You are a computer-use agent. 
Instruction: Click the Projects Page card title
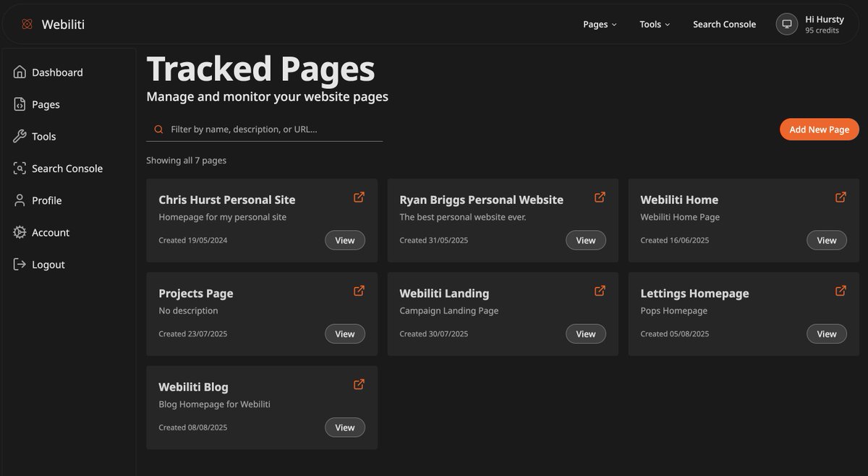196,293
